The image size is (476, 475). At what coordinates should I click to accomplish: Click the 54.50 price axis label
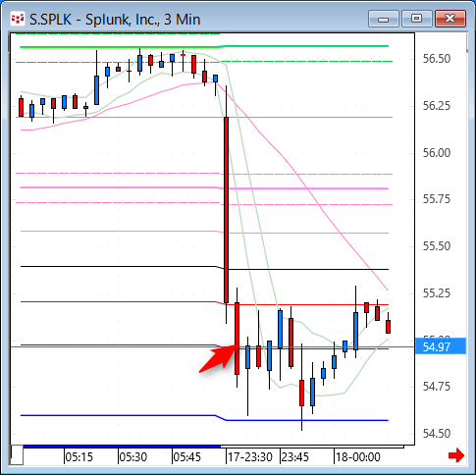437,434
